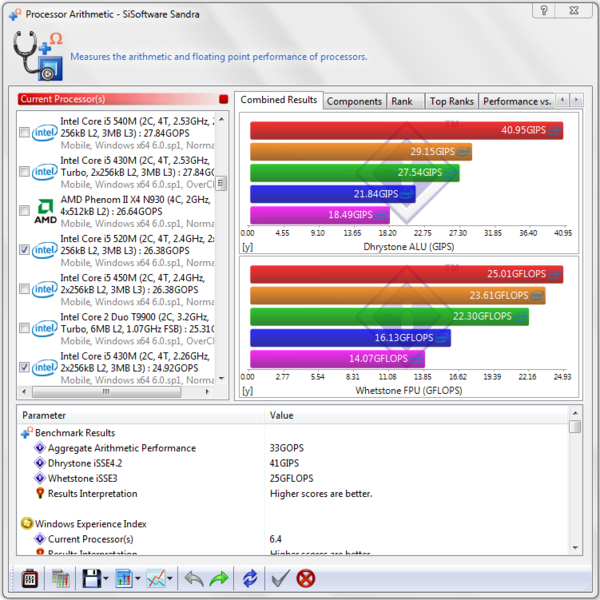Go back with the grey arrow
Viewport: 600px width, 600px height.
194,579
